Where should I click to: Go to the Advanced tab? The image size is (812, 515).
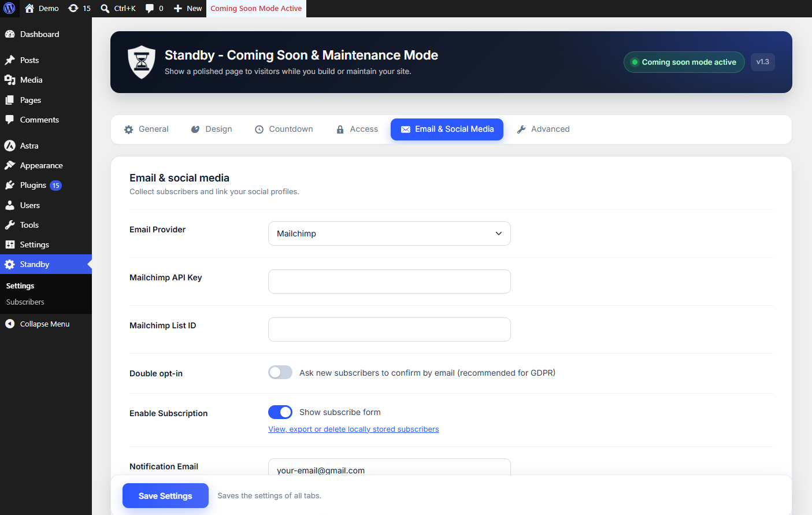click(543, 129)
